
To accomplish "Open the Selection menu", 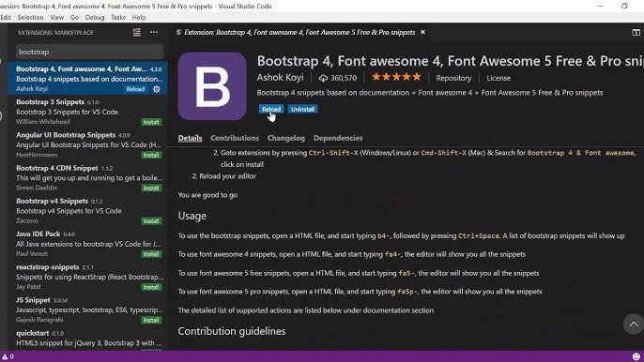I will point(30,17).
